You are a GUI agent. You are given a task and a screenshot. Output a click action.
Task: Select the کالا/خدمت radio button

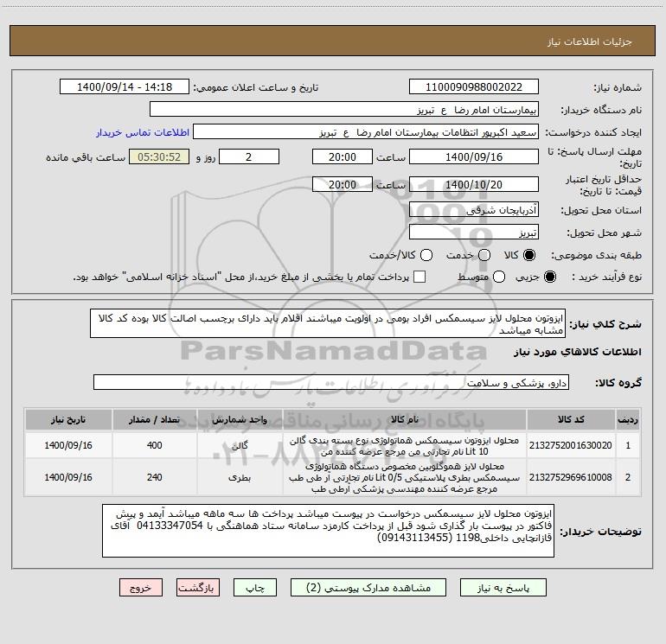click(426, 255)
